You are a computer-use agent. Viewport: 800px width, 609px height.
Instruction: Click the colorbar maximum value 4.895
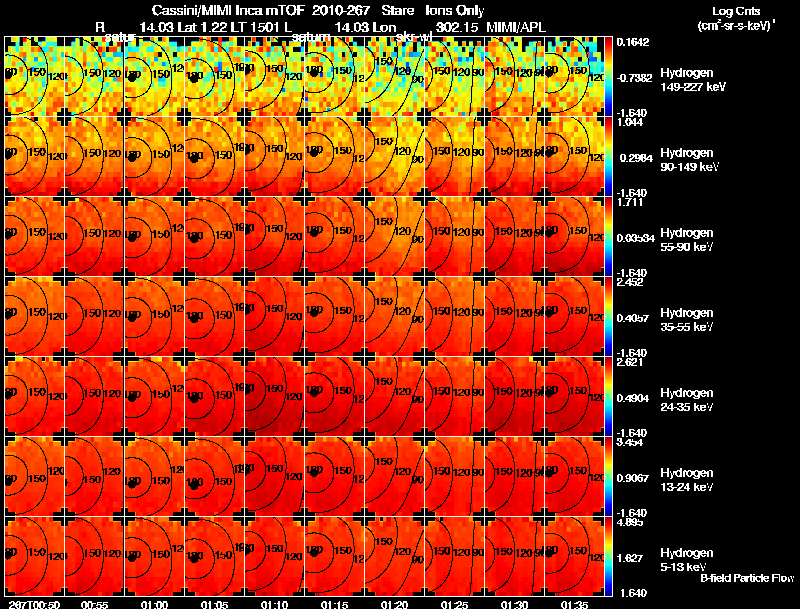(630, 523)
